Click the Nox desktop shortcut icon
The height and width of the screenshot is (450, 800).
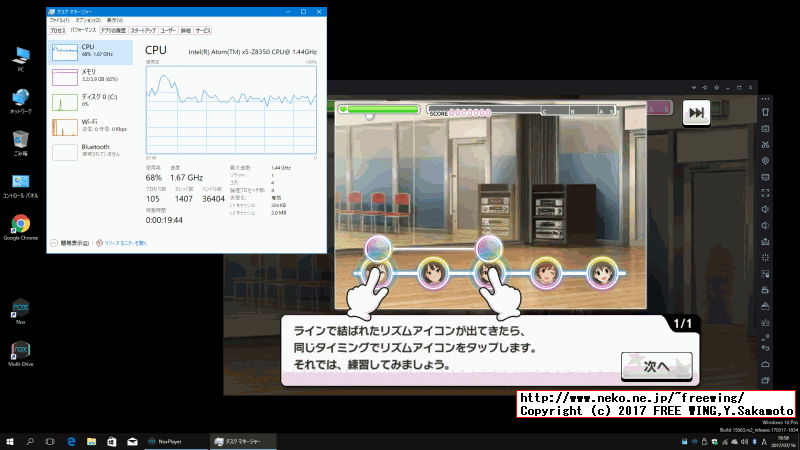(20, 308)
